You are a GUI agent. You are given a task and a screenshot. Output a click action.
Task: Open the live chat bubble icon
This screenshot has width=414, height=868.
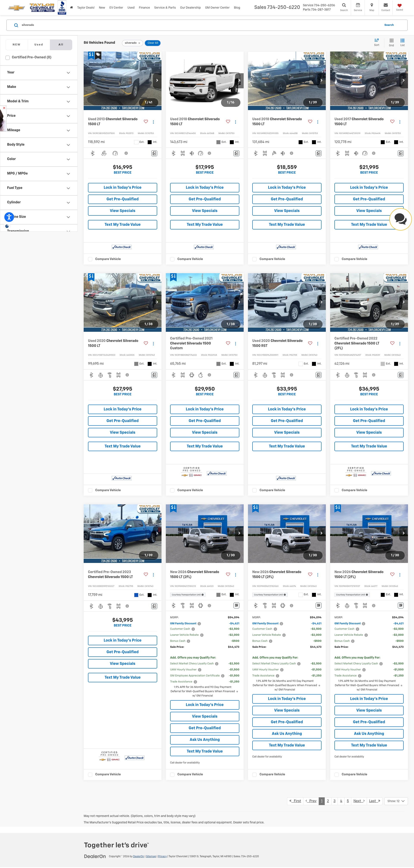point(400,219)
